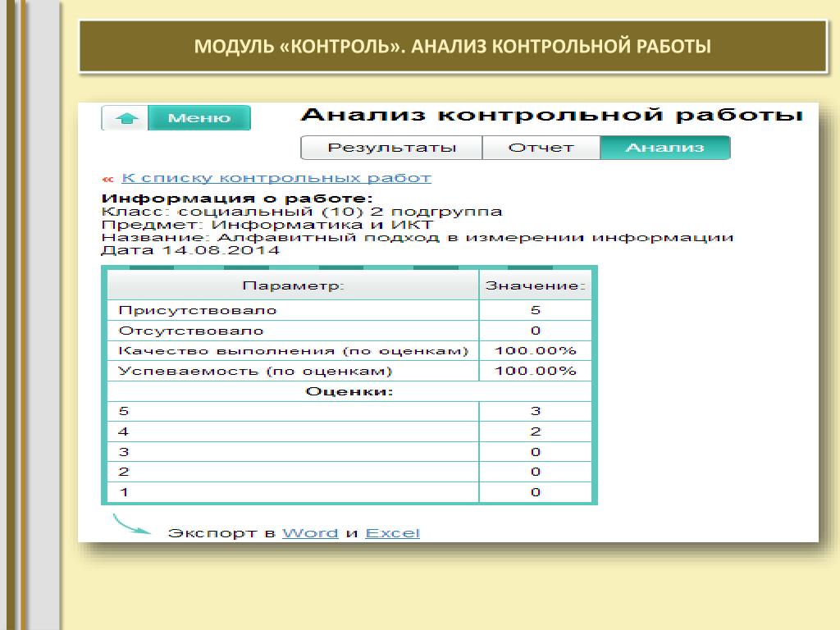Switch to the Отчет tab

[x=541, y=148]
